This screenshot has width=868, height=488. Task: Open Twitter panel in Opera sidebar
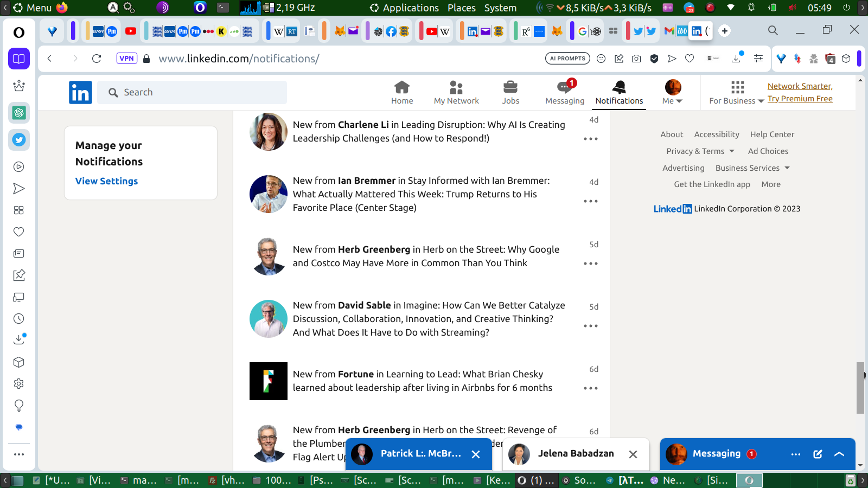(19, 140)
